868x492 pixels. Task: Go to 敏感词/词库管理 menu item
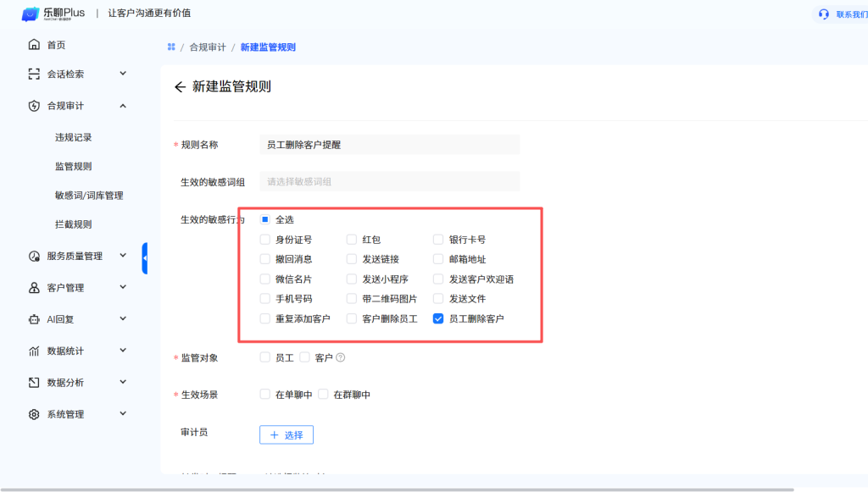89,196
